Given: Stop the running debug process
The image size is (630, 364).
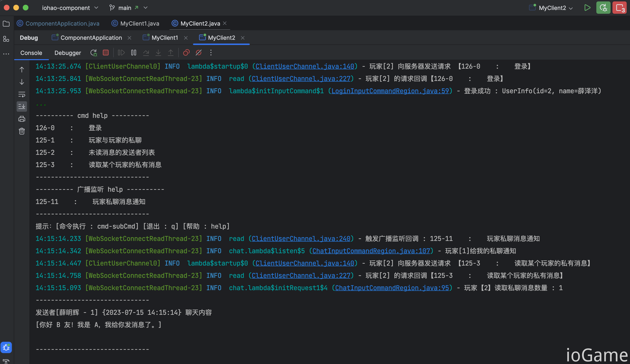Looking at the screenshot, I should [x=106, y=53].
